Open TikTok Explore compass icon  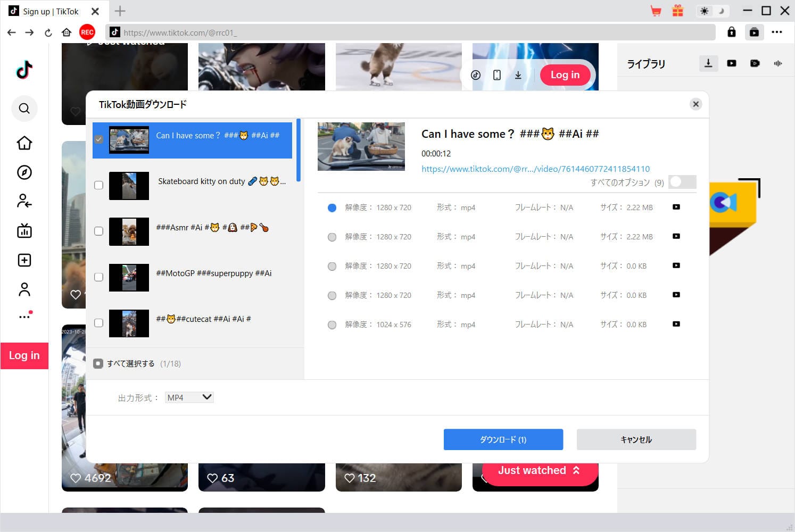(24, 172)
